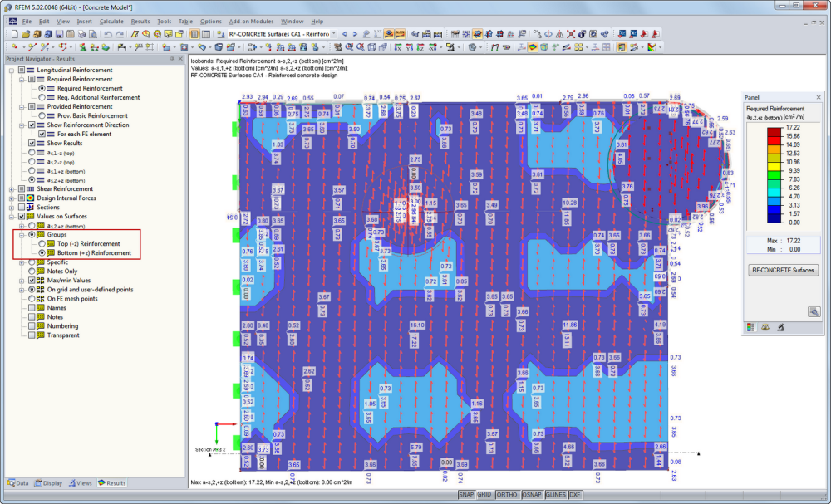
Task: Toggle Show Results eye icon
Action: [x=388, y=34]
